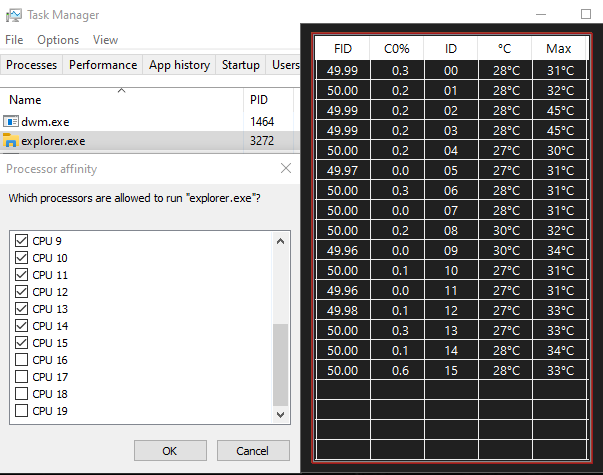Viewport: 603px width, 475px height.
Task: Click the explorer.exe folder icon
Action: click(11, 141)
